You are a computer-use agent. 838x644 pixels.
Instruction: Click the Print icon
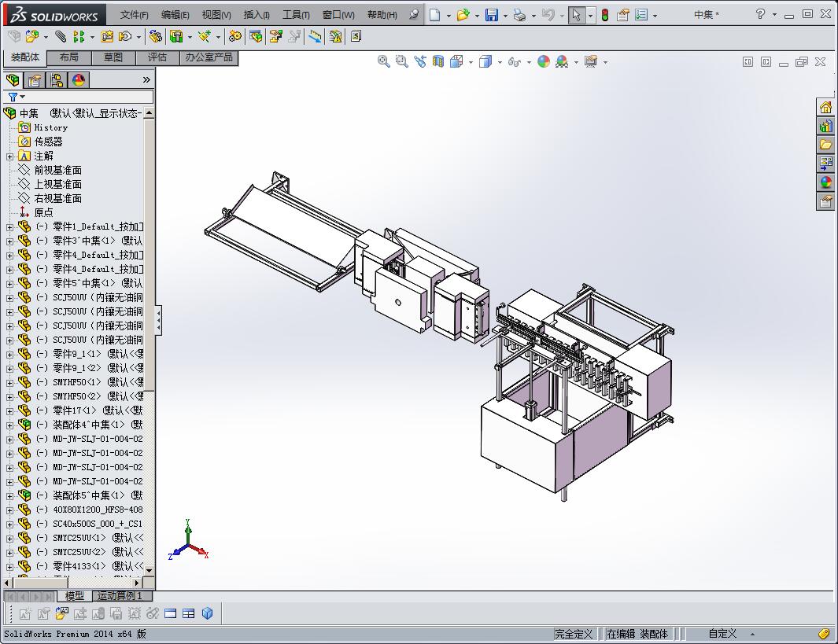tap(519, 15)
